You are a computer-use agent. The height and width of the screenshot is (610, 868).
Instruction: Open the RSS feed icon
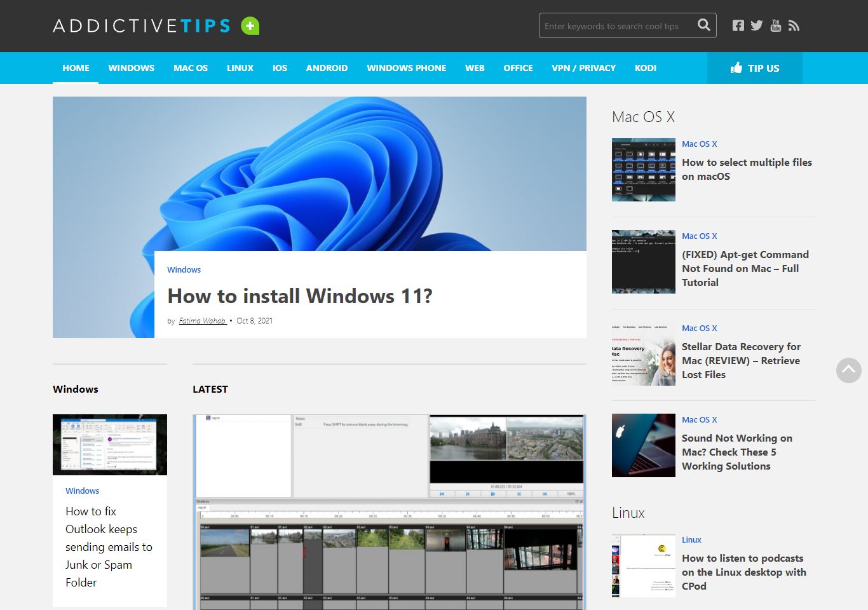(794, 25)
